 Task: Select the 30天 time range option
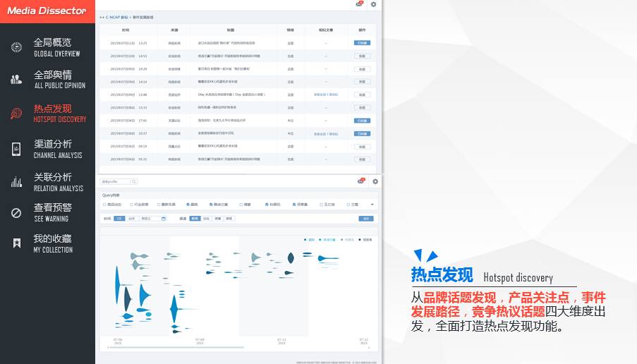[x=132, y=219]
